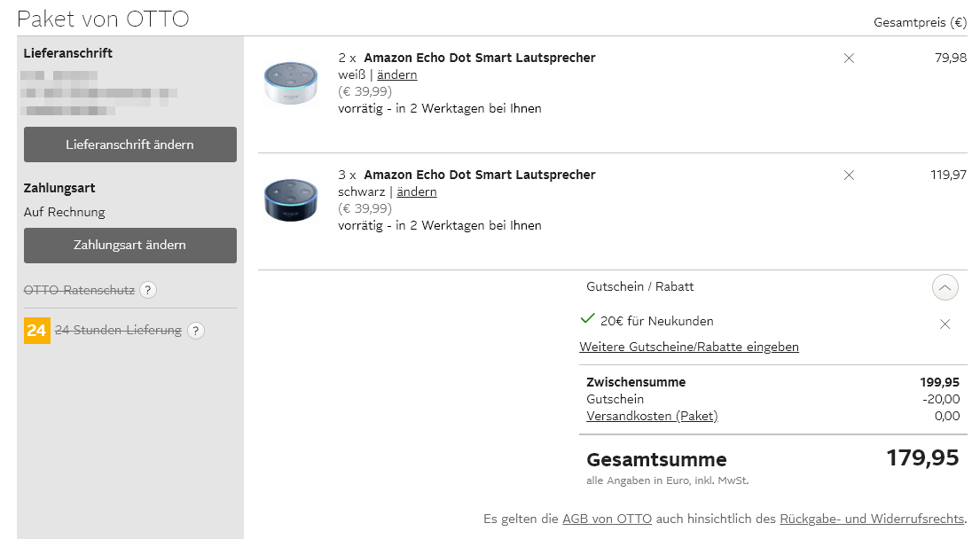Image resolution: width=980 pixels, height=539 pixels.
Task: Click the green voucher checkmark icon
Action: [586, 319]
